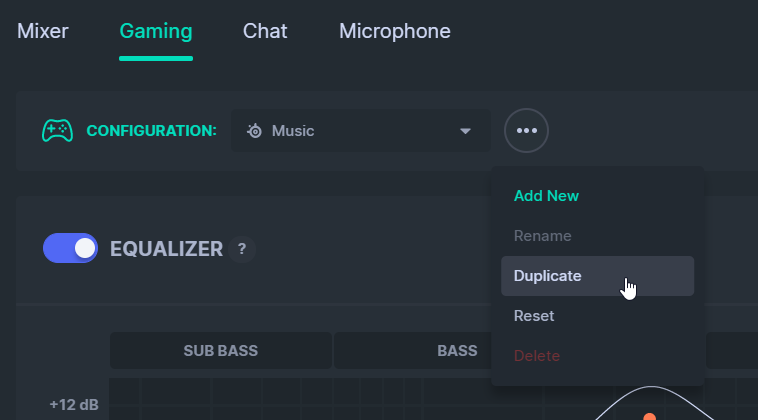
Task: Turn off the Equalizer switch
Action: [x=71, y=248]
